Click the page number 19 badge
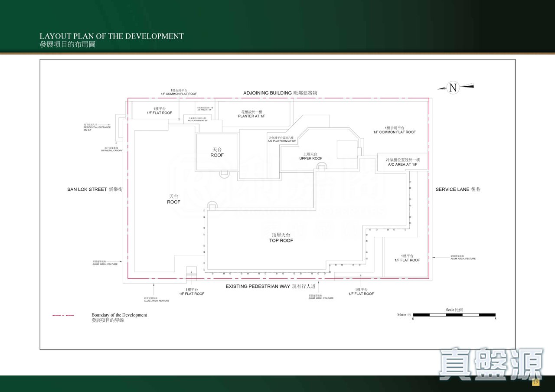 pos(535,382)
